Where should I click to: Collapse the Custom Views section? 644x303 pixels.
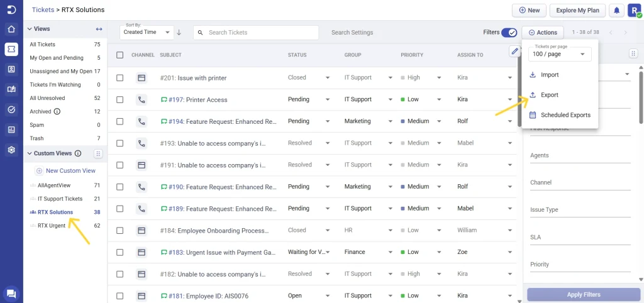tap(30, 153)
